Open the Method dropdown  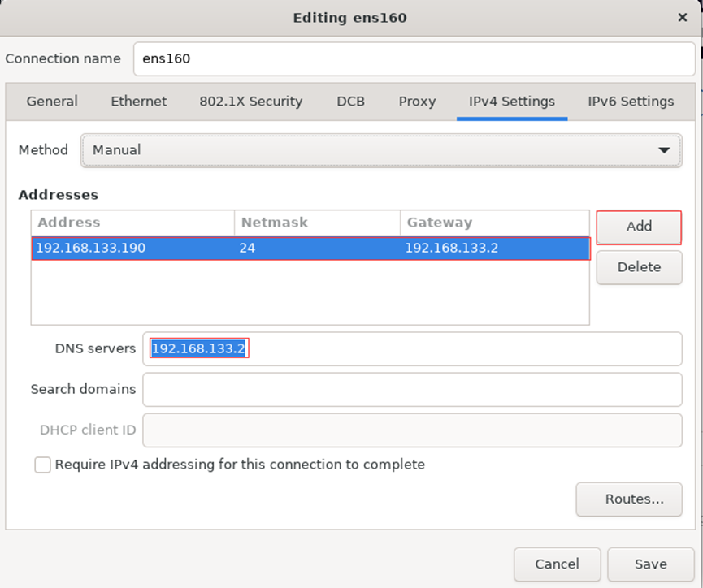[381, 150]
